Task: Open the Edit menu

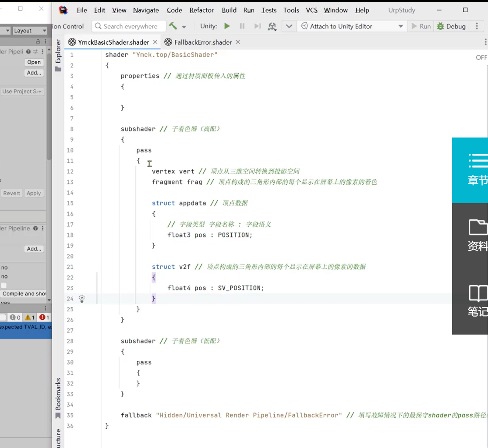Action: pos(99,10)
